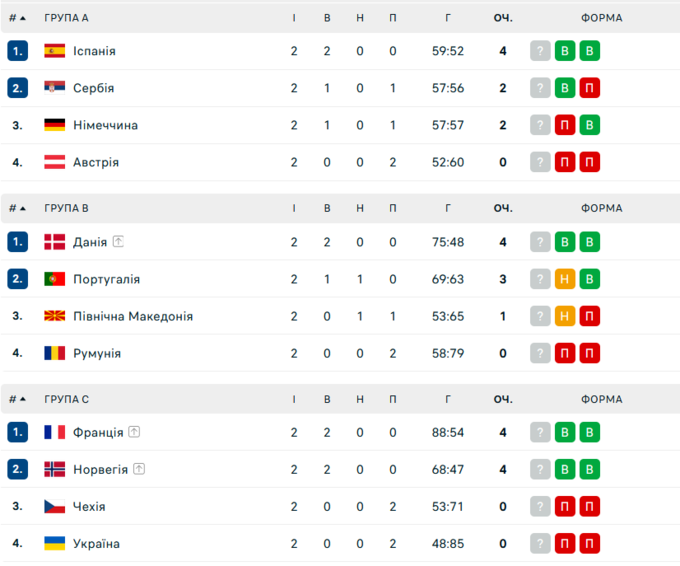The image size is (680, 566).
Task: Click the ФОРМА header in Group C
Action: [x=601, y=399]
